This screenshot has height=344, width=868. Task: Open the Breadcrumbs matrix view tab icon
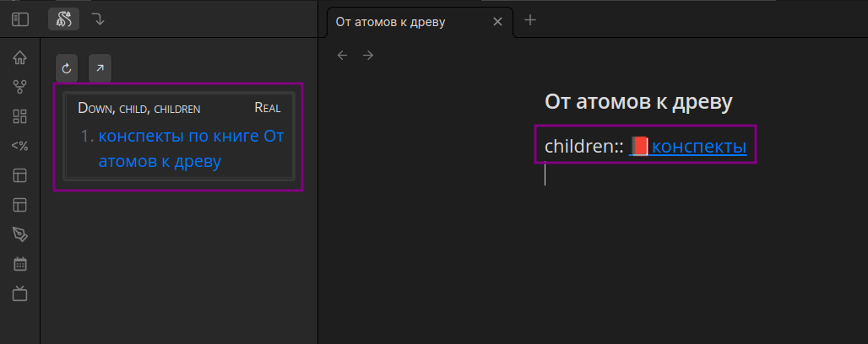click(64, 19)
